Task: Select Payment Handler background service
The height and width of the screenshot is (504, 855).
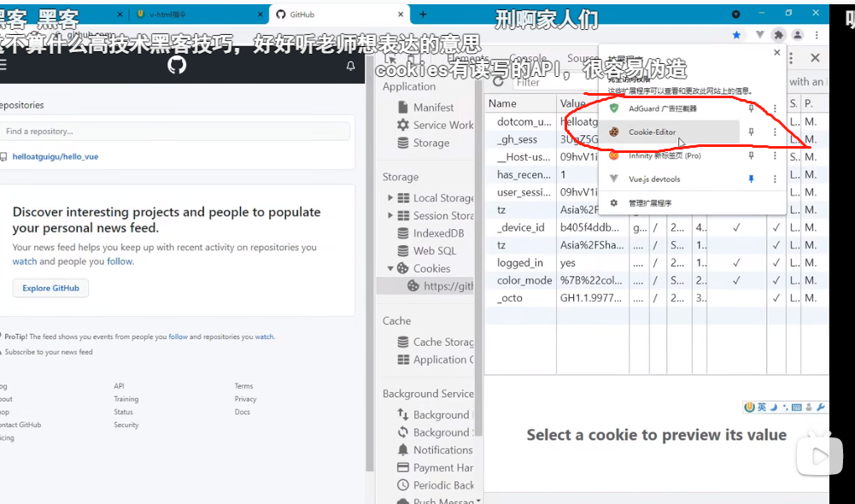Action: coord(435,467)
